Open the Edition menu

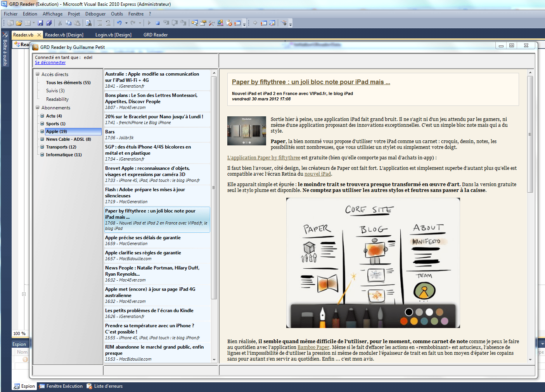pos(30,14)
